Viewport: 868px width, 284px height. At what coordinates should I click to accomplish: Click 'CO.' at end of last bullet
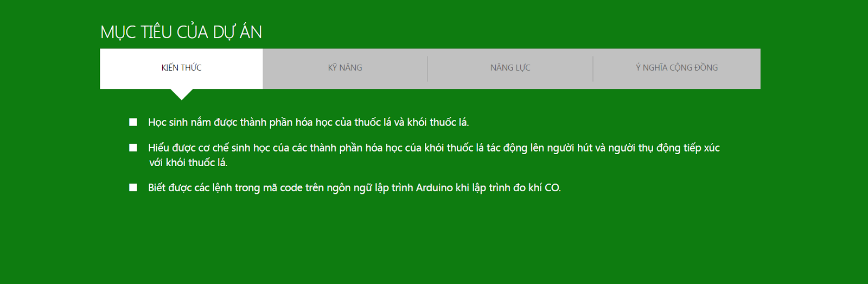coord(552,188)
